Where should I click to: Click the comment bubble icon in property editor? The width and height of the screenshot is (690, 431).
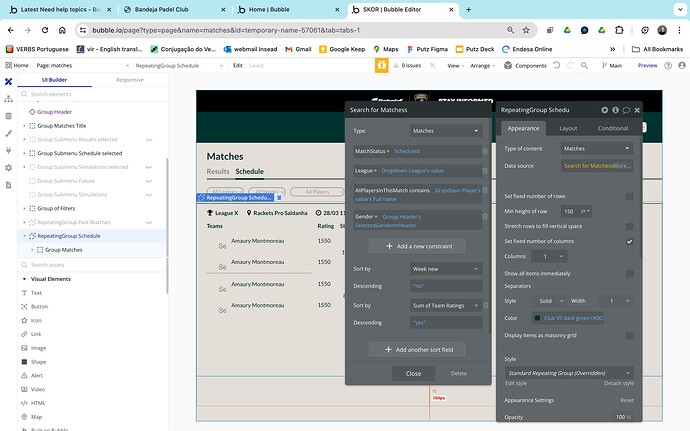tap(626, 110)
